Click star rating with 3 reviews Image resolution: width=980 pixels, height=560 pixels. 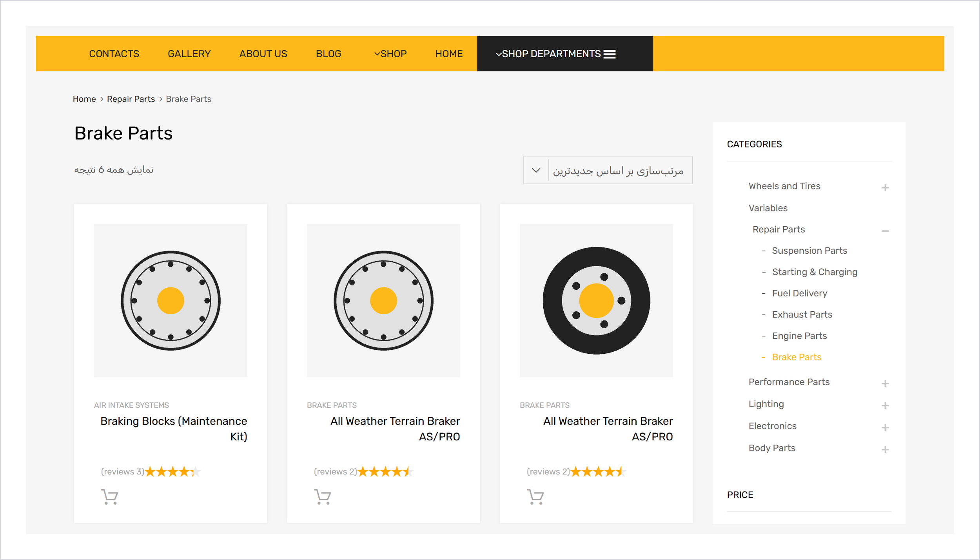coord(173,471)
